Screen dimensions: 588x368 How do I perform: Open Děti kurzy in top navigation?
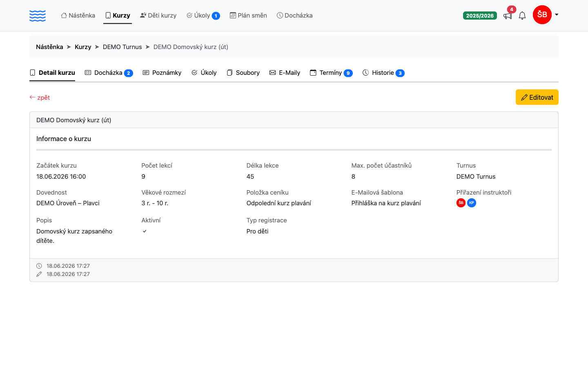158,16
